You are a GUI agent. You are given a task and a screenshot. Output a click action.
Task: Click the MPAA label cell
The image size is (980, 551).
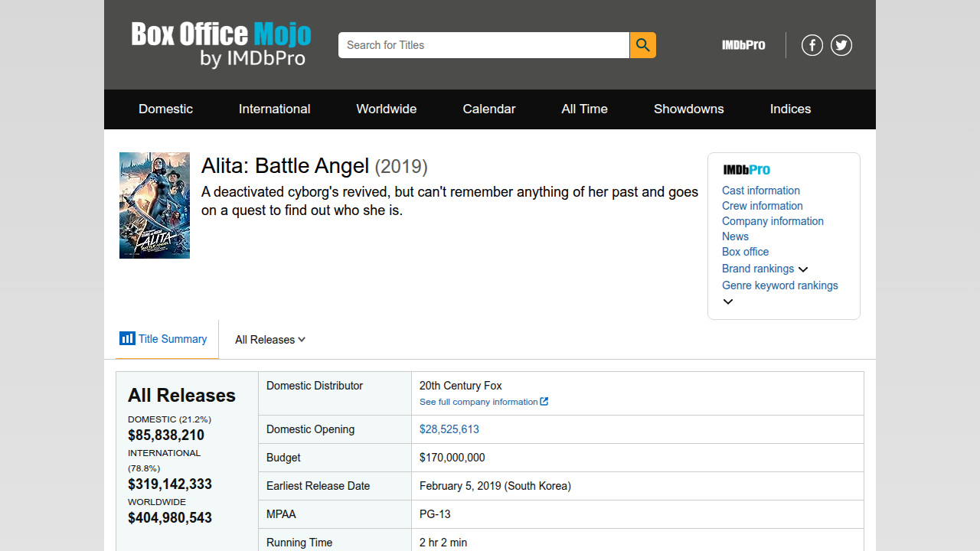click(335, 514)
